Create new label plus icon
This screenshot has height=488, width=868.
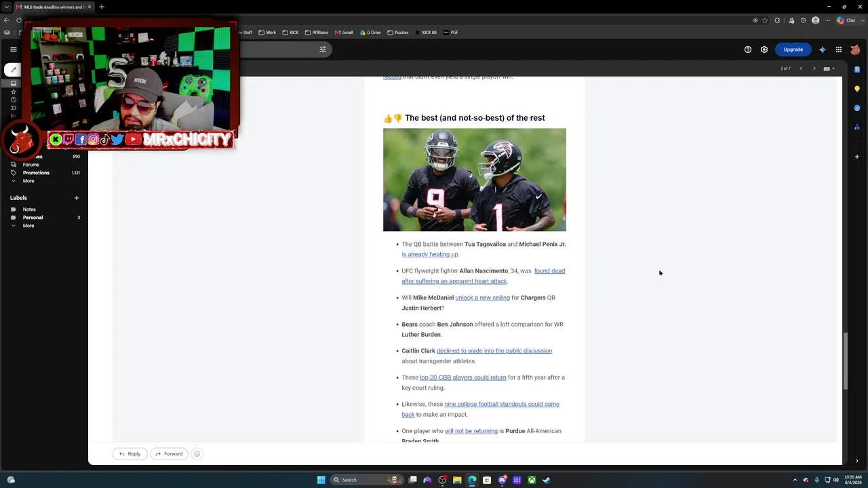[77, 198]
